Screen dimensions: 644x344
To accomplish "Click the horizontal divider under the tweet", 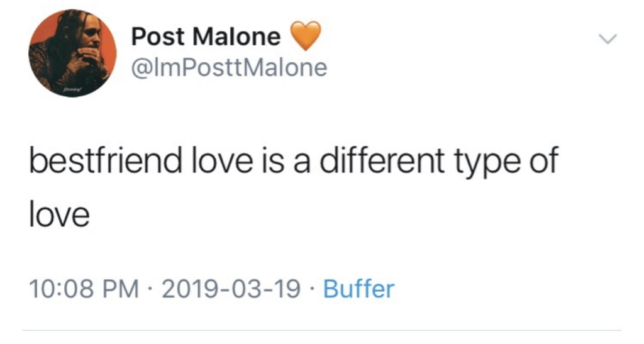I will 322,330.
